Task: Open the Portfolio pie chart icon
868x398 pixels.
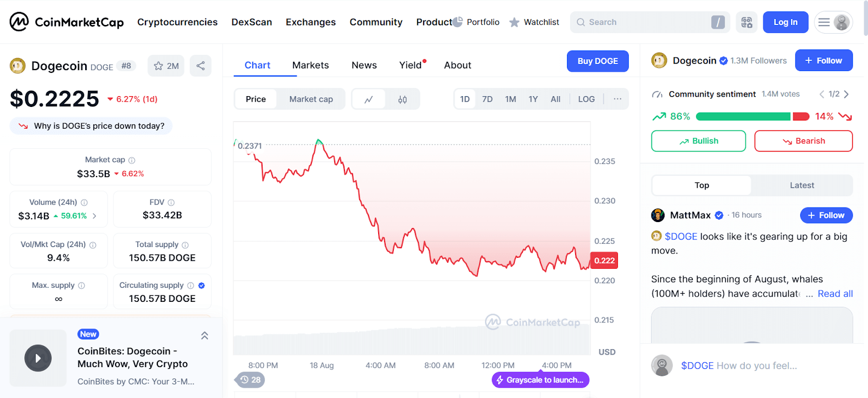Action: 458,22
